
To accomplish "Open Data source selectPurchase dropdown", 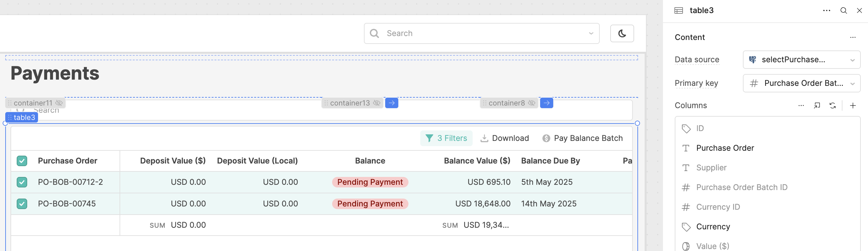I will pyautogui.click(x=801, y=60).
